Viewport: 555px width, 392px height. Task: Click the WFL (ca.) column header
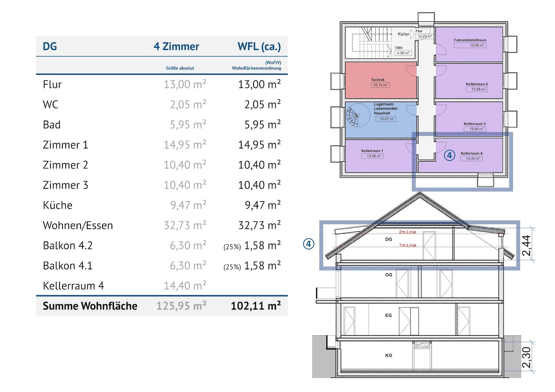259,46
